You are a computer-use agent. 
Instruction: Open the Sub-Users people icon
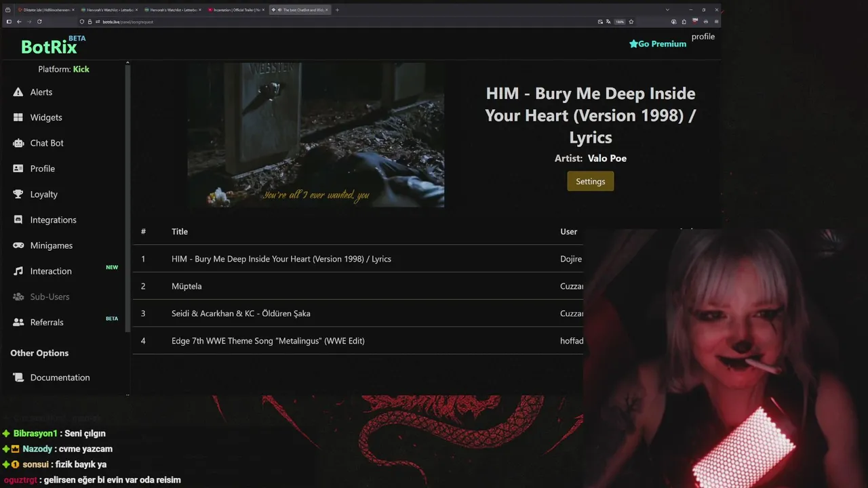pyautogui.click(x=18, y=297)
